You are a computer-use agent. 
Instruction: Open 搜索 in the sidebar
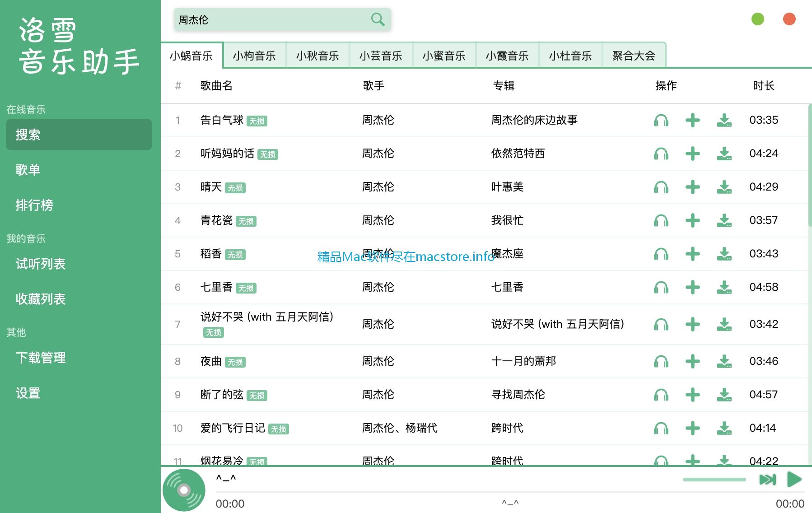79,135
